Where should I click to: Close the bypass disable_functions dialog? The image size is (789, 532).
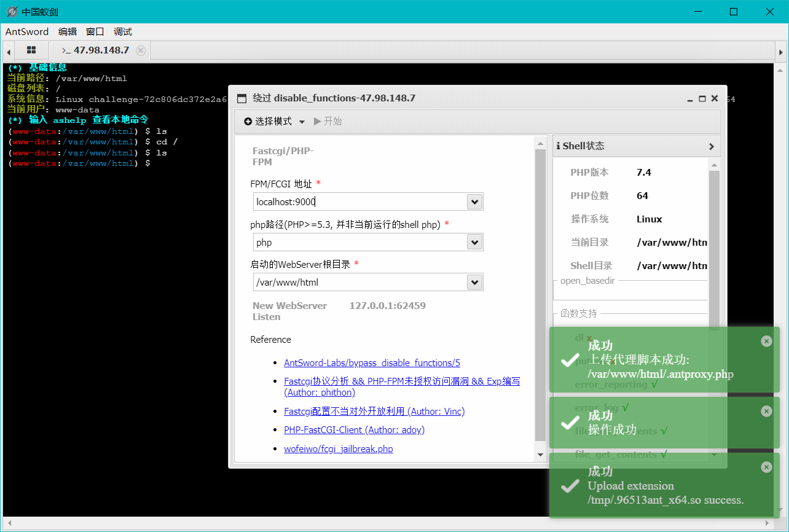pos(715,98)
